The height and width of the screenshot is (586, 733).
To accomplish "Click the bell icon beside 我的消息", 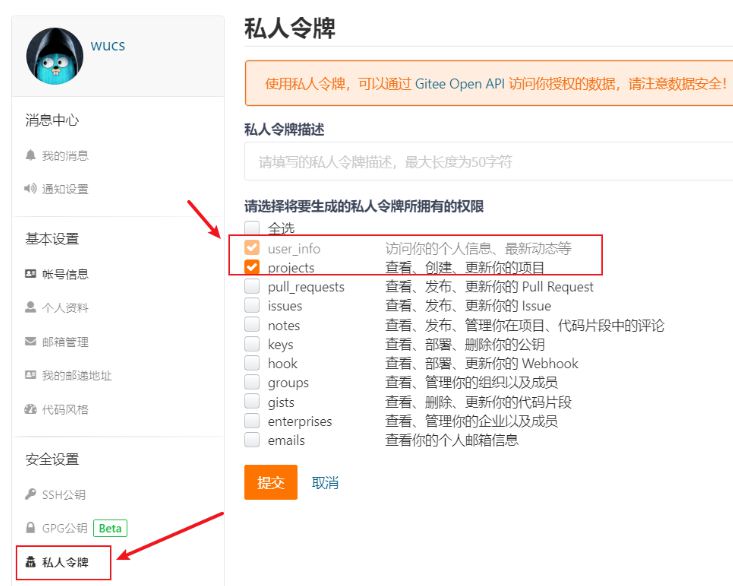I will point(30,156).
